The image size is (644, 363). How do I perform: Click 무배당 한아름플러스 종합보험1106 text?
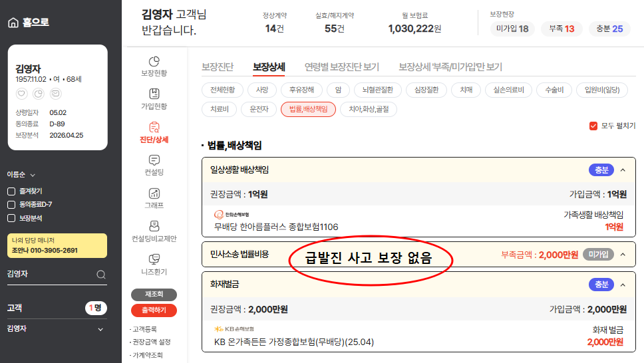click(x=276, y=227)
